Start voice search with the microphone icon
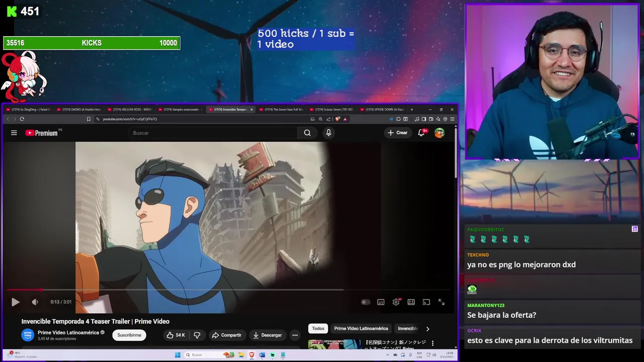The width and height of the screenshot is (644, 362). (329, 133)
